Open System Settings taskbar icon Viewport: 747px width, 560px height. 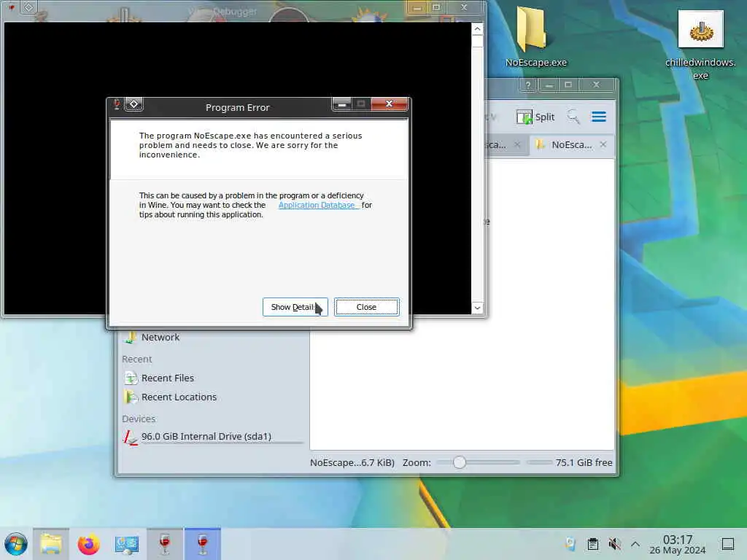coord(126,544)
